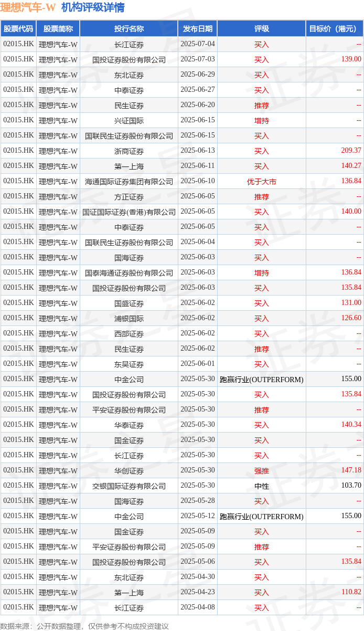Screen dimensions: 364x631
Task: Click date cell 2025-05-06
Action: point(198,562)
